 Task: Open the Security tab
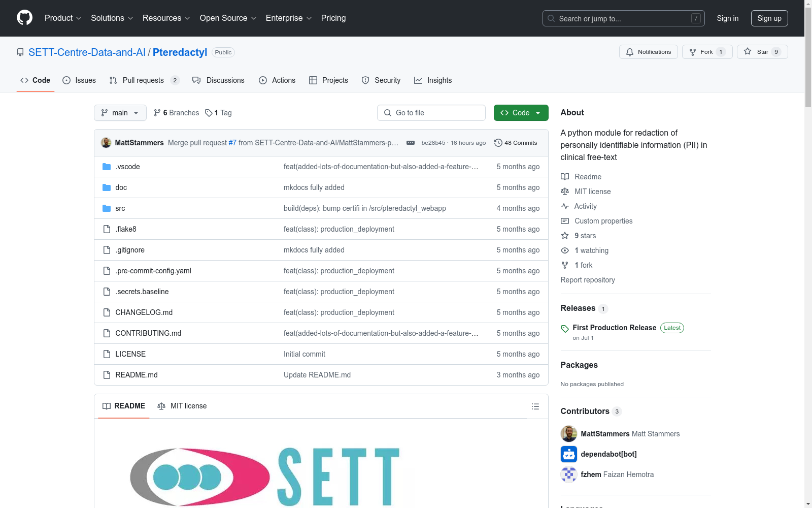click(381, 80)
